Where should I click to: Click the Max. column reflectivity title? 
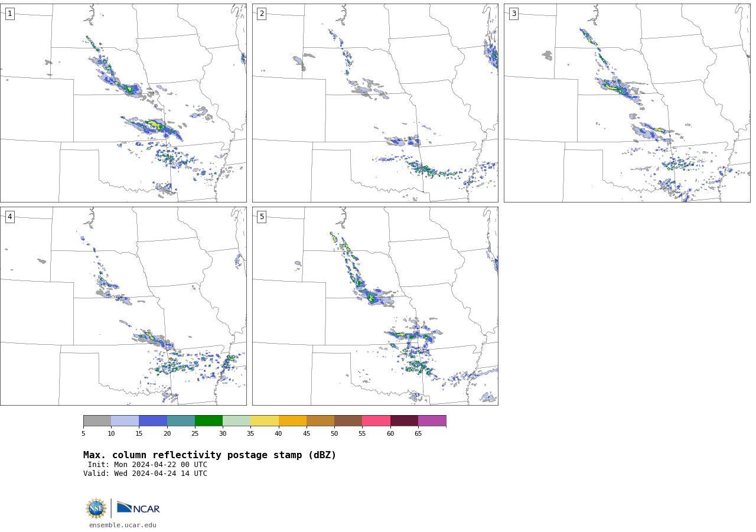click(210, 455)
